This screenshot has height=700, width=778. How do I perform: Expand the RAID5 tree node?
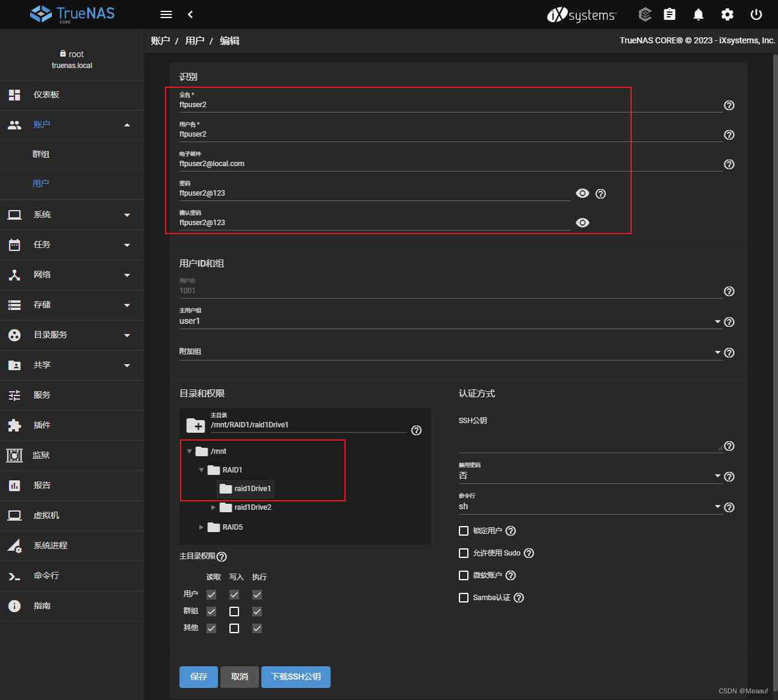pos(201,527)
